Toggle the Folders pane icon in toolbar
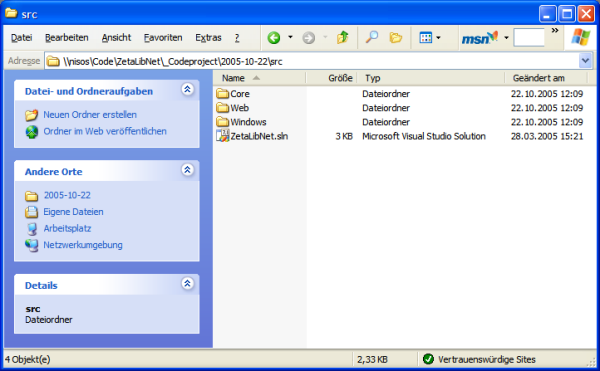 pyautogui.click(x=396, y=37)
